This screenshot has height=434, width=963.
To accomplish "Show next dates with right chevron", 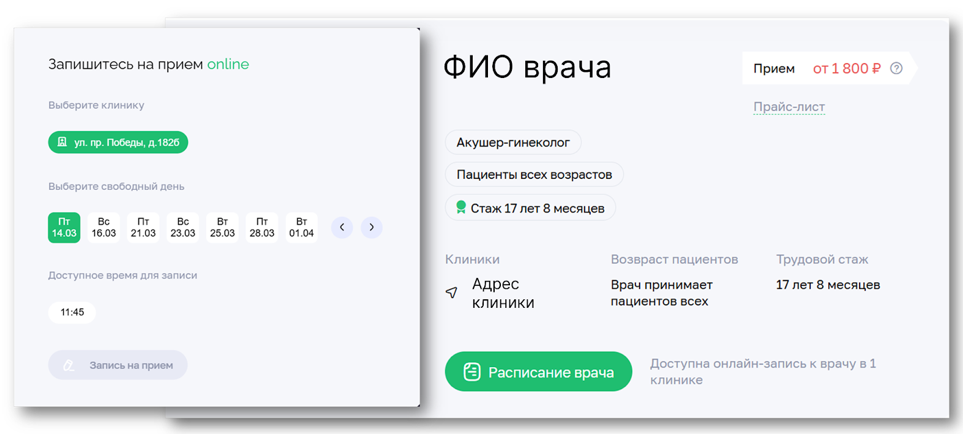I will (x=372, y=228).
